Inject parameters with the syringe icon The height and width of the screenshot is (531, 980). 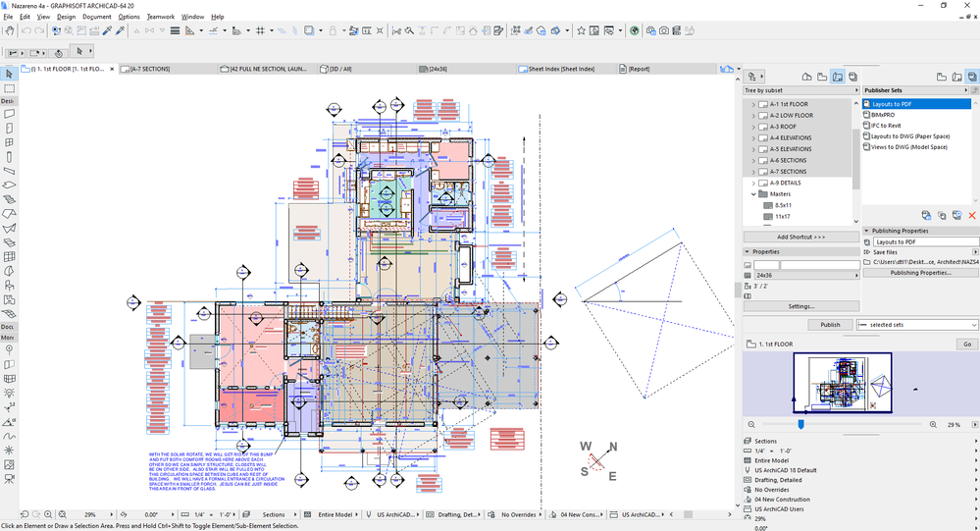tap(120, 30)
